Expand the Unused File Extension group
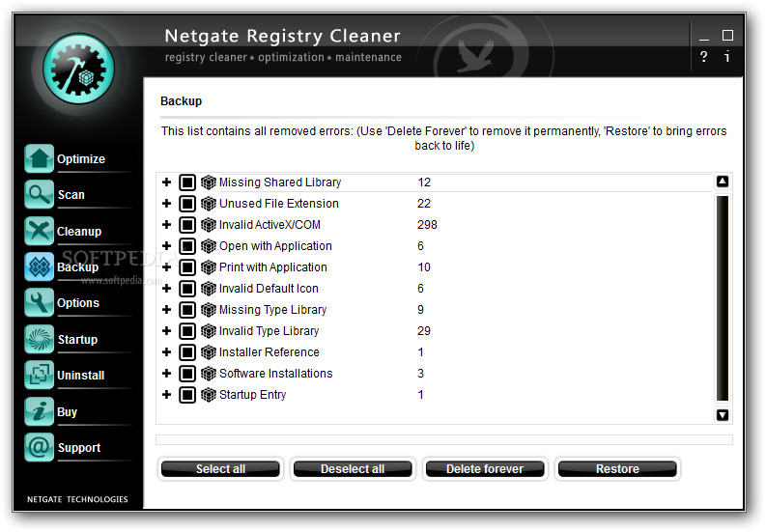766x532 pixels. coord(166,203)
